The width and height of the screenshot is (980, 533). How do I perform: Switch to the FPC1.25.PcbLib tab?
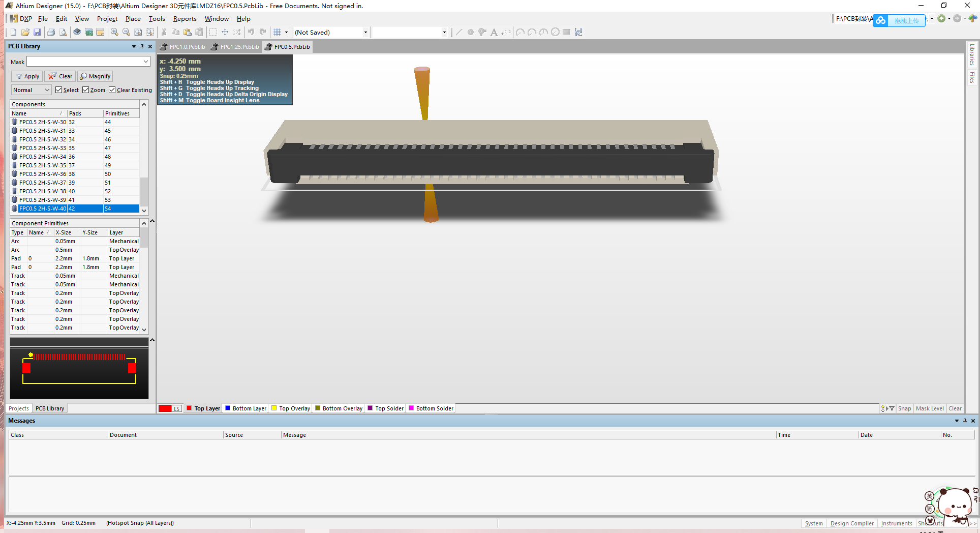235,46
